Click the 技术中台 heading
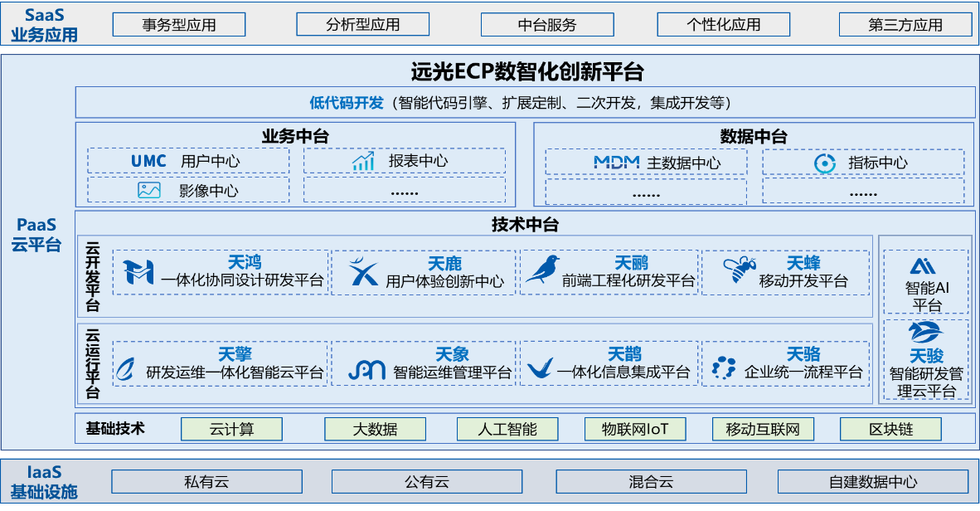Screen dimensions: 980x511 pyautogui.click(x=524, y=224)
